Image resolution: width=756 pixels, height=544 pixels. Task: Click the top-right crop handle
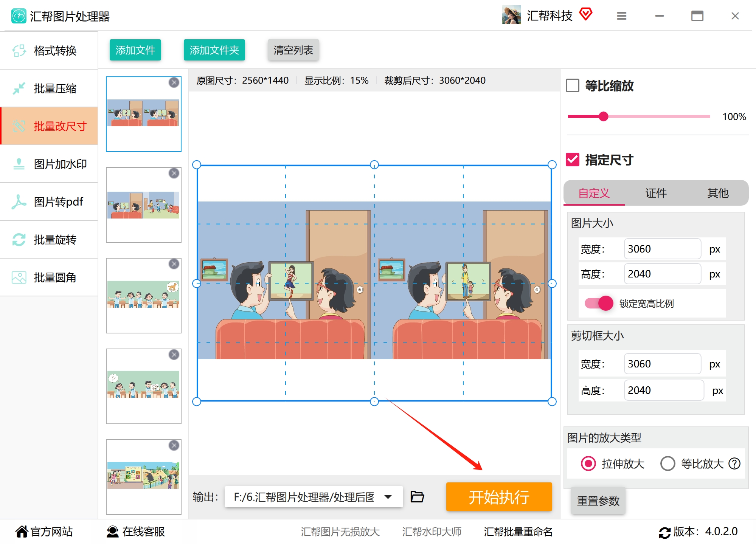coord(552,165)
